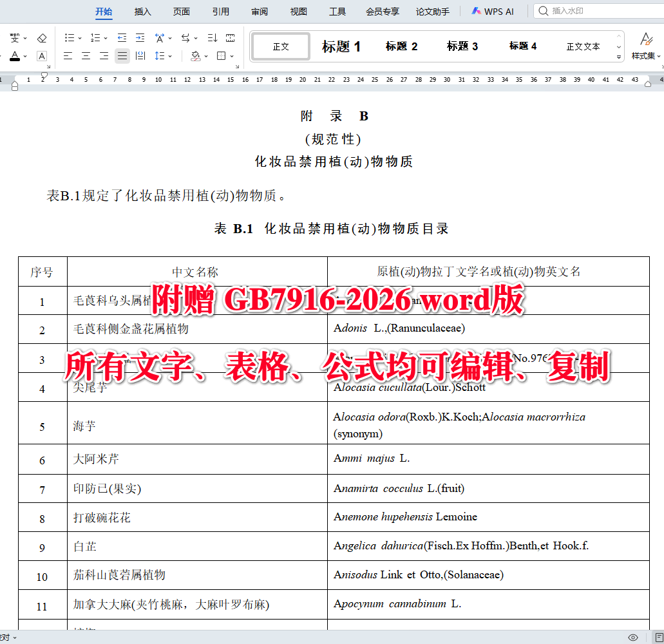664x644 pixels.
Task: Click the sort icon
Action: click(212, 38)
